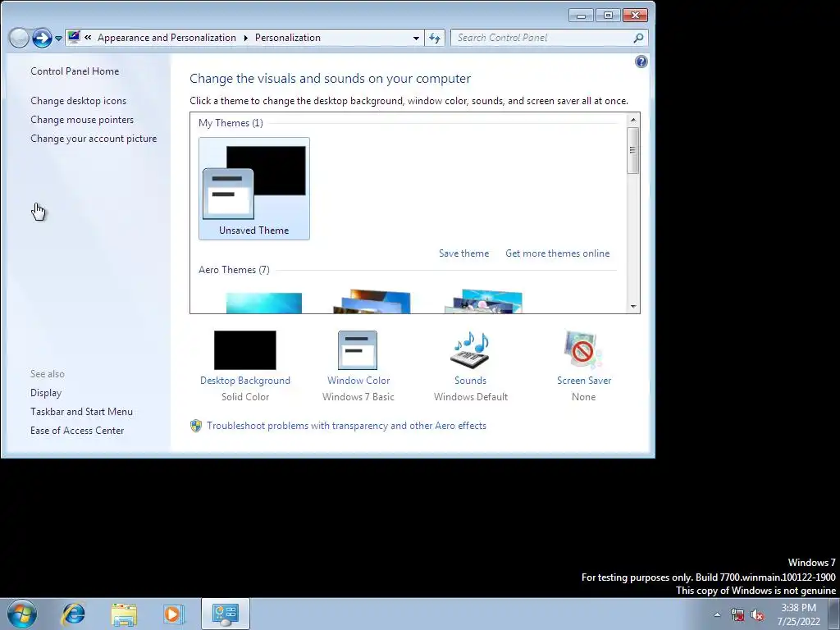
Task: Click Change desktop icons link
Action: click(78, 101)
